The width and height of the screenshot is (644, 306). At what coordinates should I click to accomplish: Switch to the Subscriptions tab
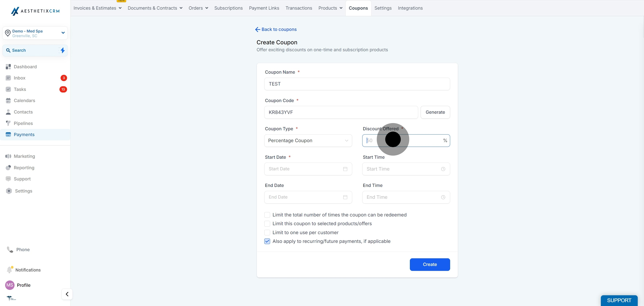[229, 8]
